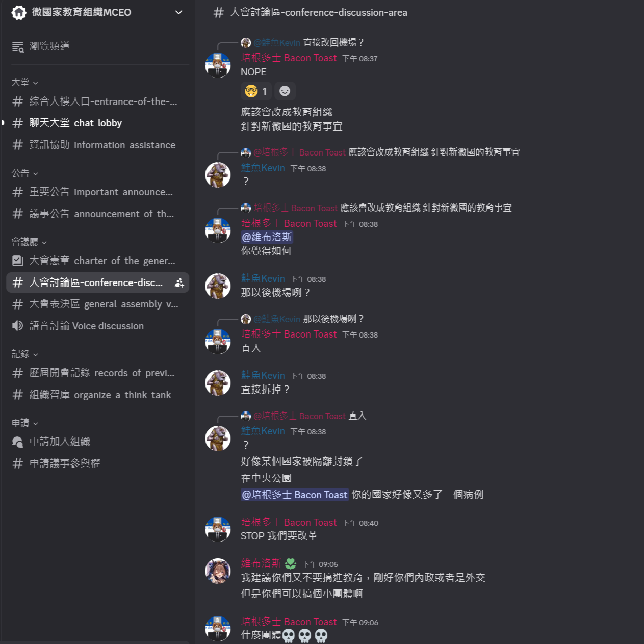Image resolution: width=644 pixels, height=644 pixels.
Task: Click the MCEO server home icon
Action: pos(19,13)
